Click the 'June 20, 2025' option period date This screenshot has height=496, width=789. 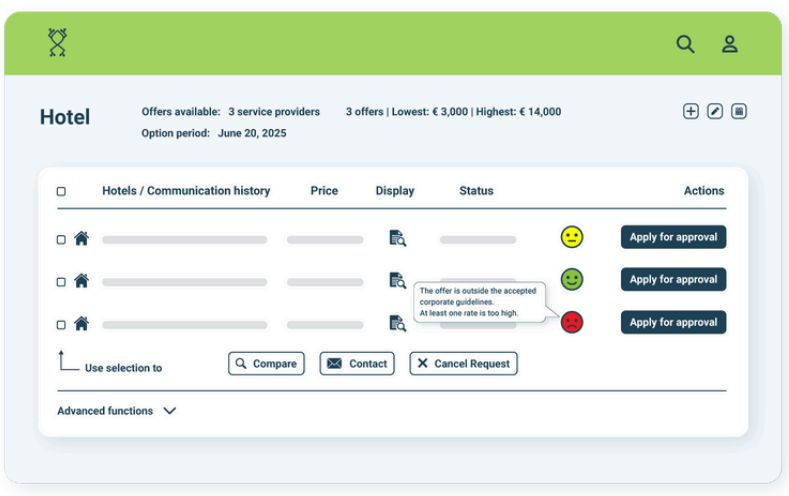click(252, 133)
